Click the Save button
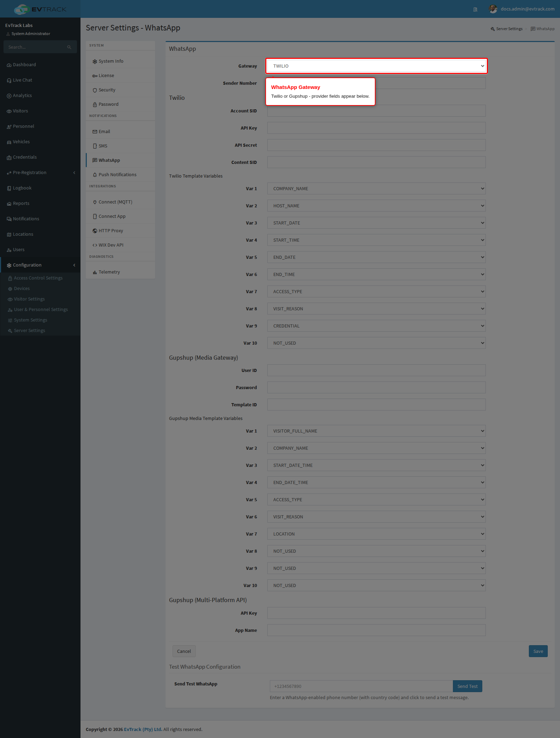Image resolution: width=560 pixels, height=738 pixels. coord(538,651)
